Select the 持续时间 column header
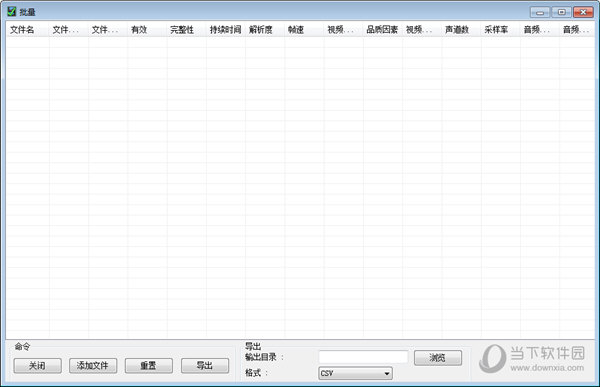The image size is (600, 387). tap(226, 29)
